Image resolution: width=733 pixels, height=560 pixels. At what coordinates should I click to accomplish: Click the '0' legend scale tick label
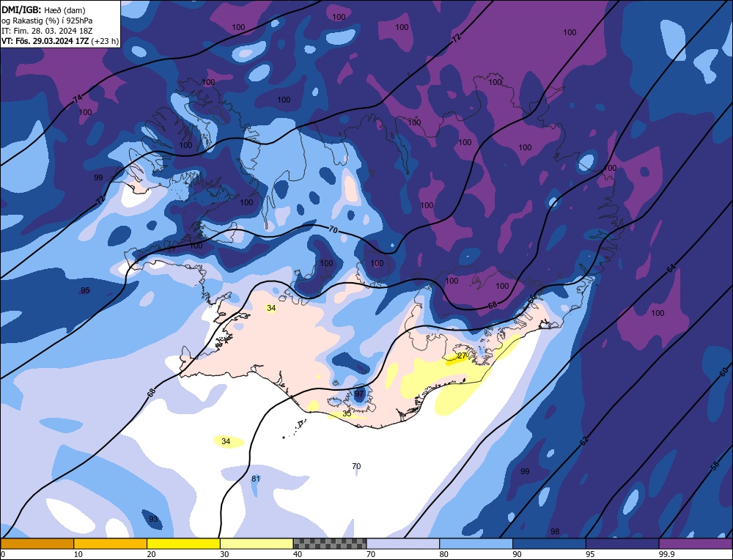tap(3, 554)
